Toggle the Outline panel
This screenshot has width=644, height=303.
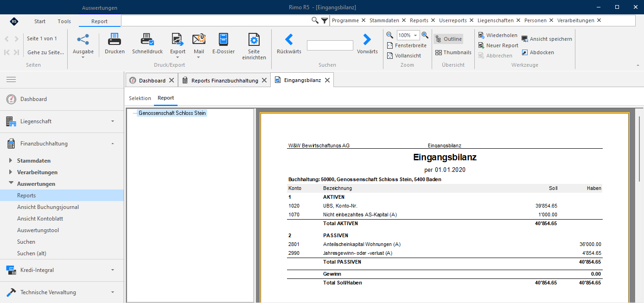(448, 39)
